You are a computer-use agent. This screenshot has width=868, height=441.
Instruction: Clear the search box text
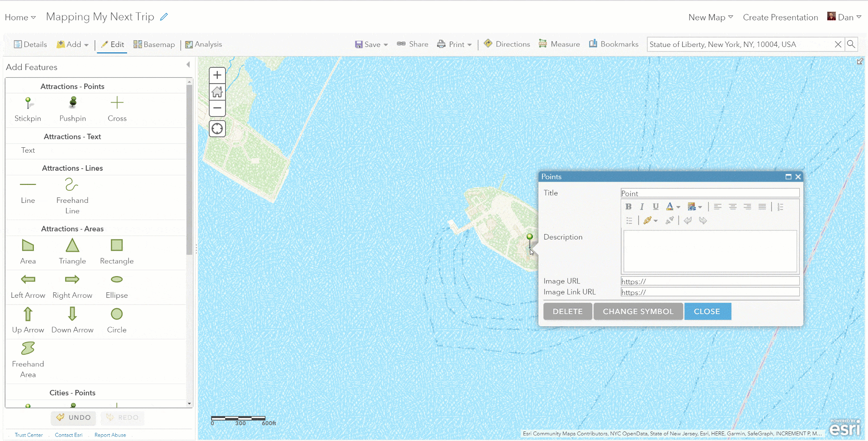click(x=838, y=44)
